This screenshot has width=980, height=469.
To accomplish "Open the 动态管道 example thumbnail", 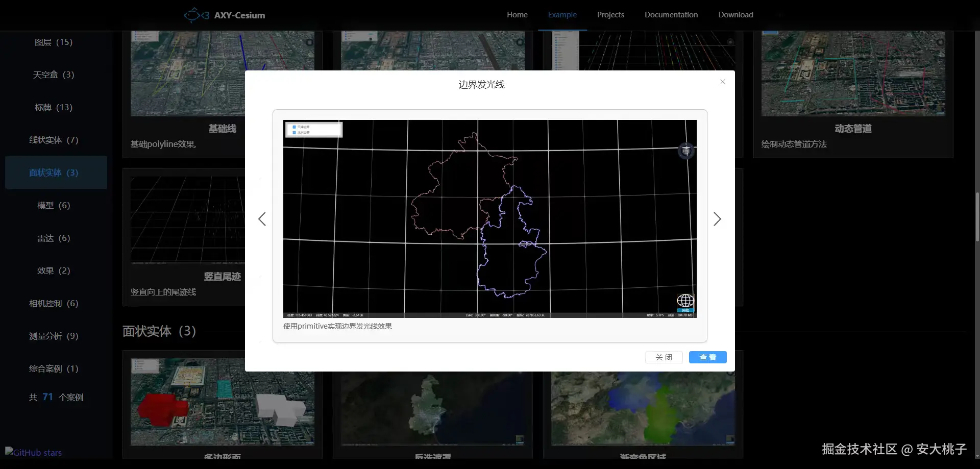I will click(x=852, y=74).
